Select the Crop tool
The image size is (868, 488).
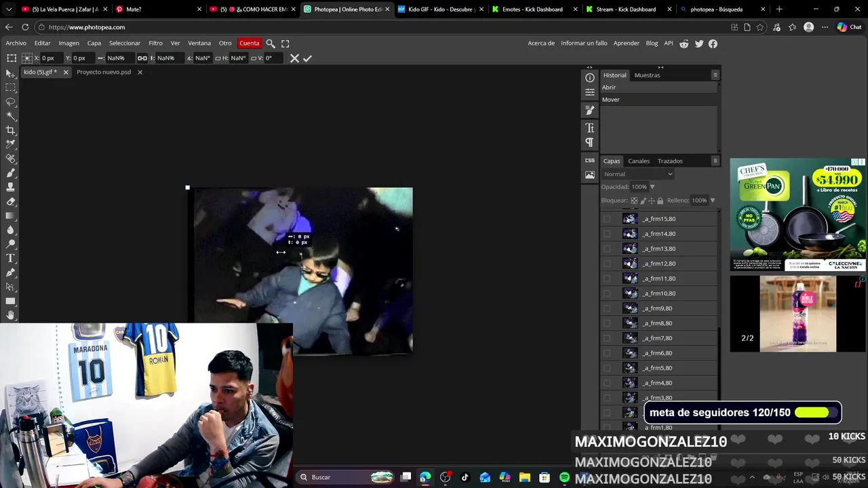[10, 130]
